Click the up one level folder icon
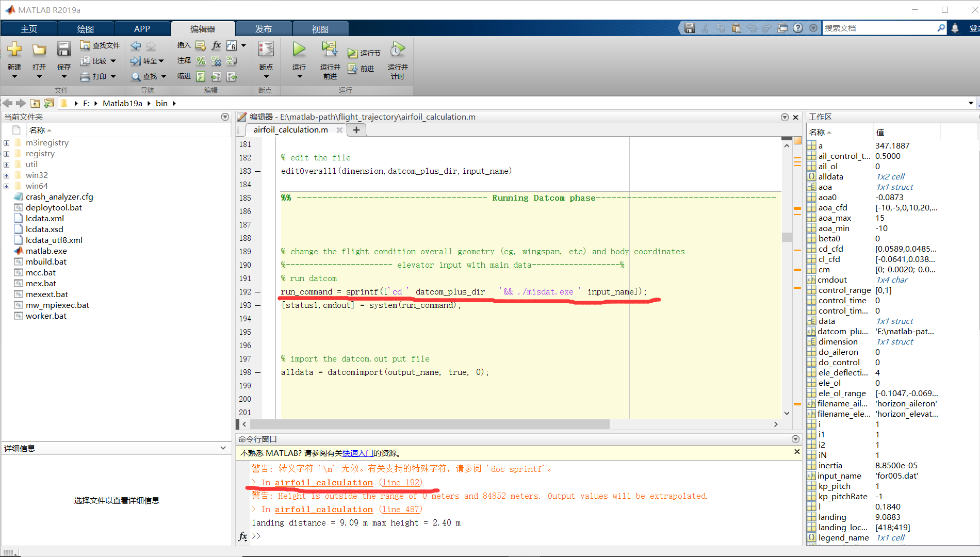This screenshot has width=980, height=557. coord(35,103)
